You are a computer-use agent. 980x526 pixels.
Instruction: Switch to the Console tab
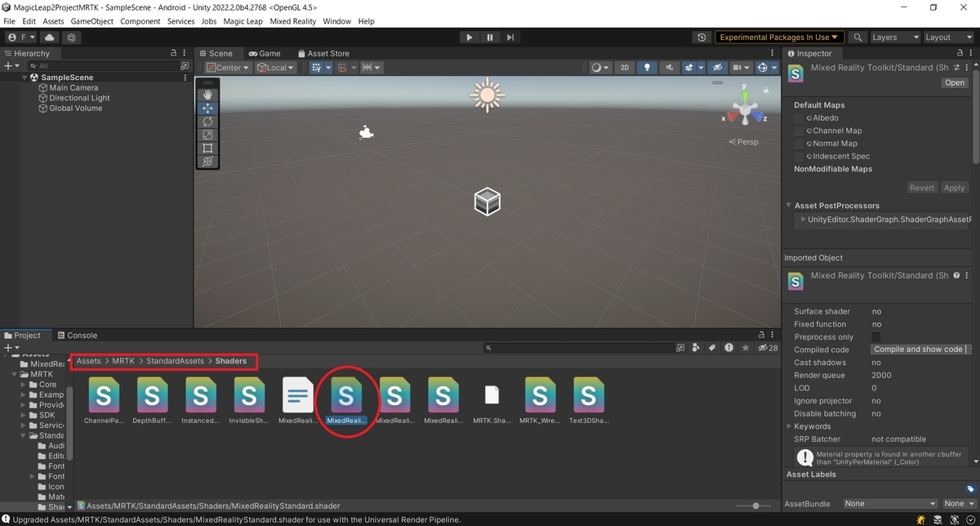tap(76, 336)
